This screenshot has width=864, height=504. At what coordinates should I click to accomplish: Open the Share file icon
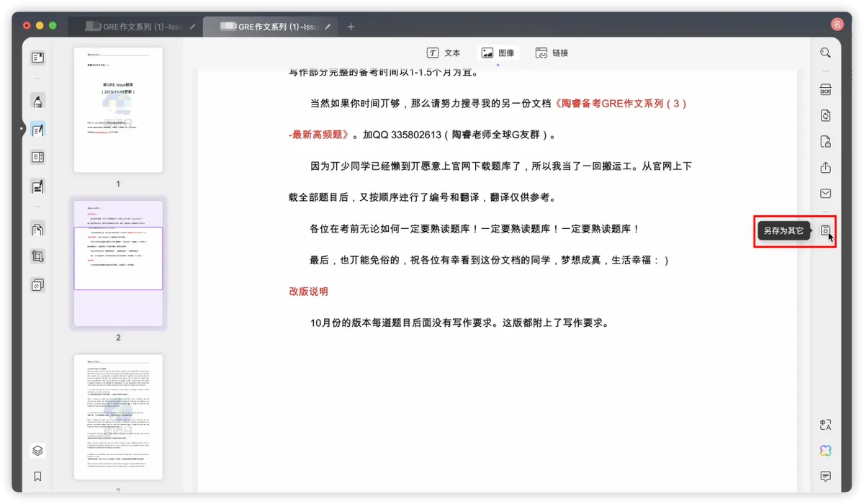pos(825,168)
